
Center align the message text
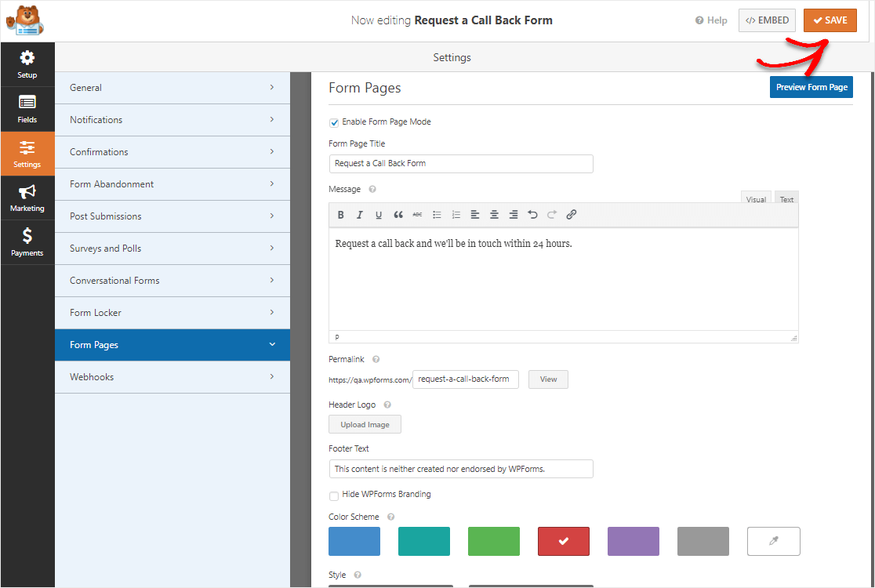click(494, 215)
